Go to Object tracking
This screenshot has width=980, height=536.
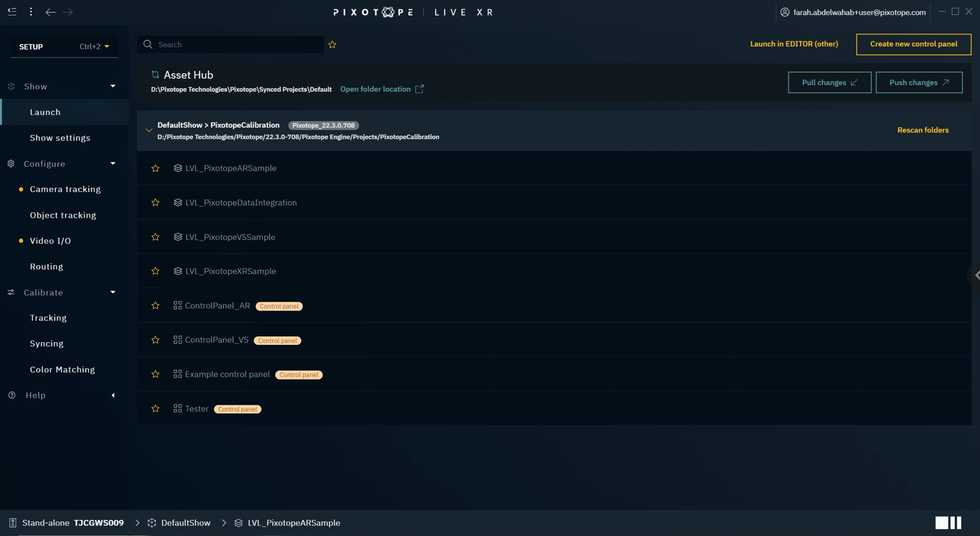click(x=63, y=215)
